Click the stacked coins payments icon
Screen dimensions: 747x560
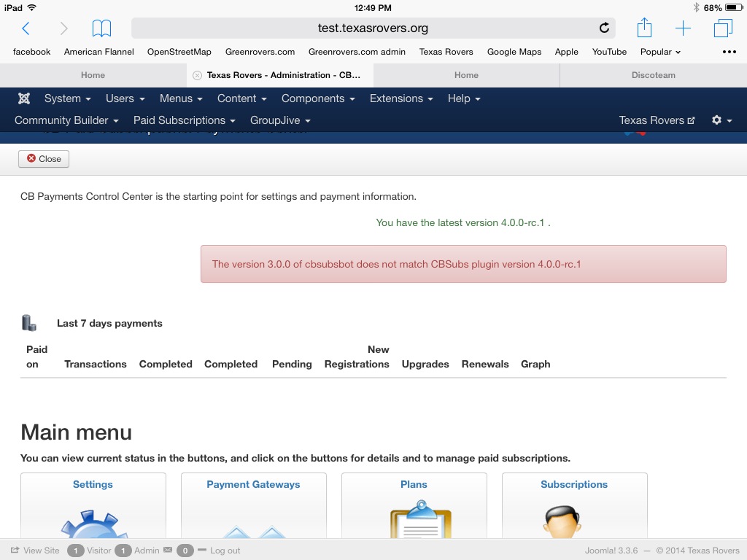(x=29, y=323)
